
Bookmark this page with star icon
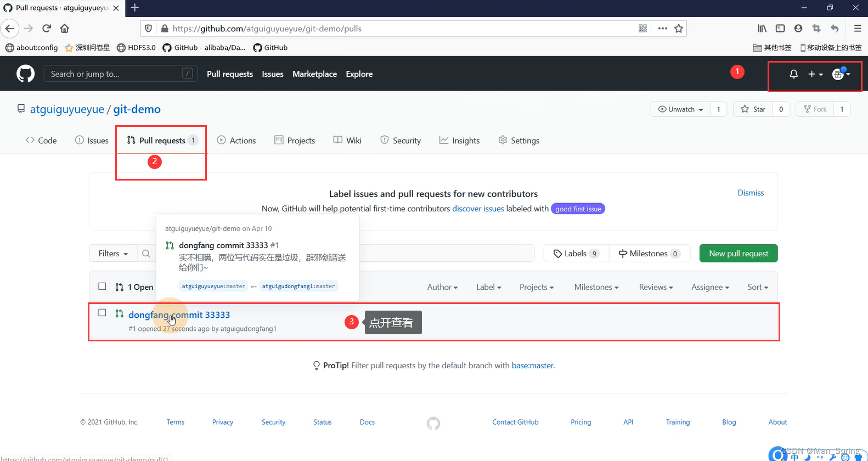(x=679, y=29)
